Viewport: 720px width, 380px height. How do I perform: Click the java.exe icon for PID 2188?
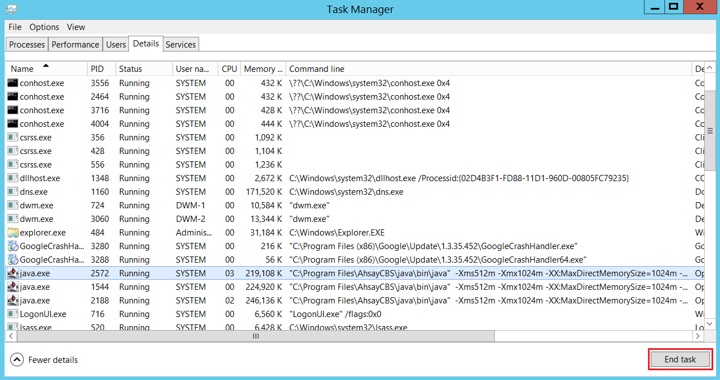[12, 301]
